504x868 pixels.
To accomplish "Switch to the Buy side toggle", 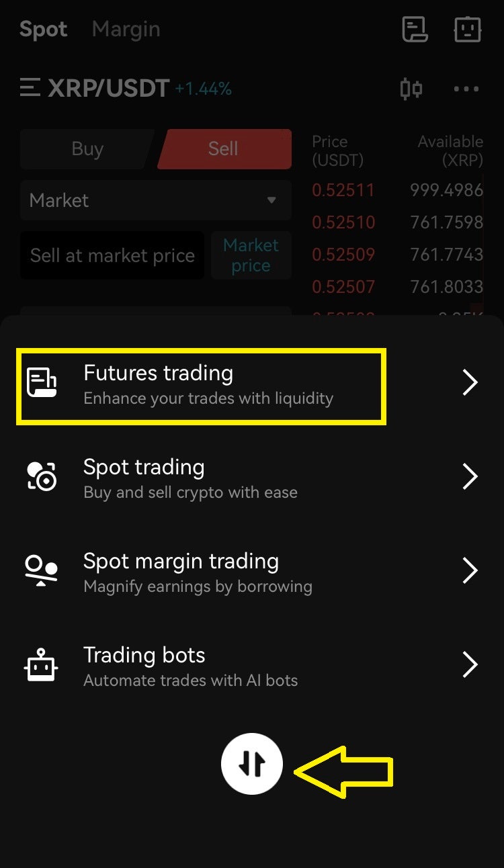I will pyautogui.click(x=87, y=148).
